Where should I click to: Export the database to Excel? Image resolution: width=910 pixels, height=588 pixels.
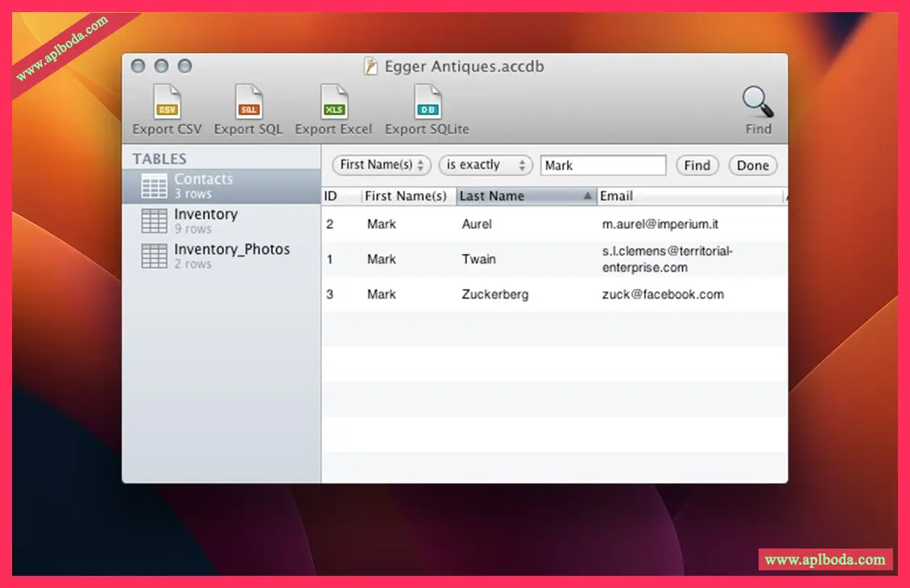[333, 103]
